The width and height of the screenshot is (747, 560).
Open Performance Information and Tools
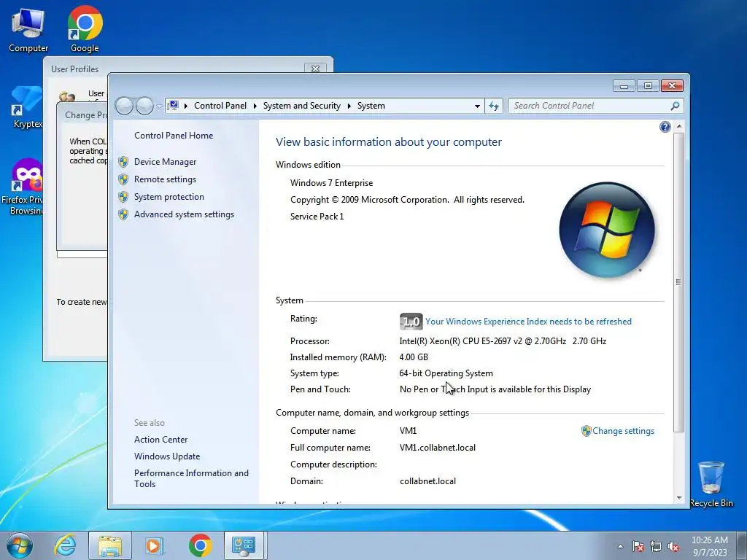pos(191,478)
